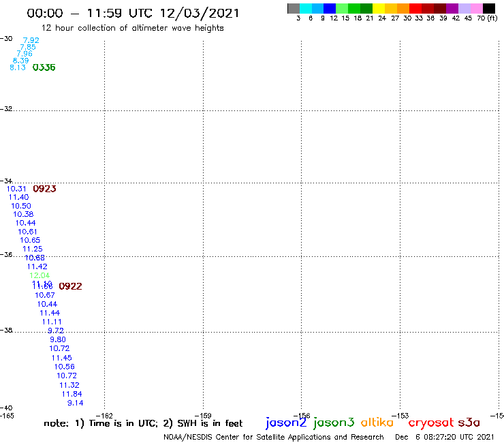Click the dark red 0923 time label

coord(44,189)
